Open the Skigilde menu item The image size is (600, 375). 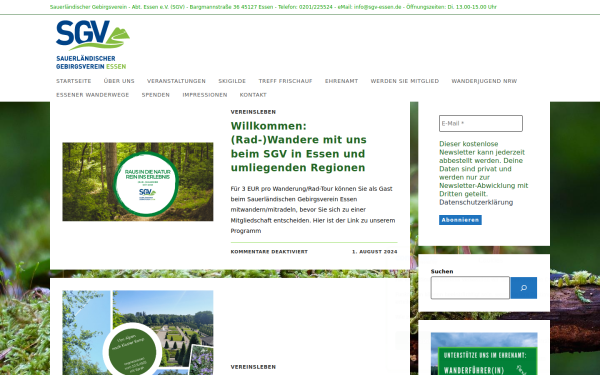[x=232, y=81]
